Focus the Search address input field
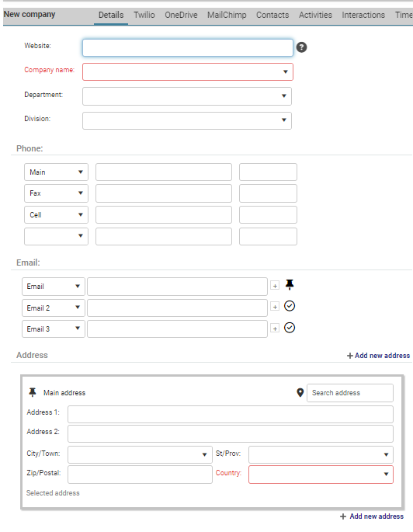This screenshot has height=532, width=413. pyautogui.click(x=350, y=393)
